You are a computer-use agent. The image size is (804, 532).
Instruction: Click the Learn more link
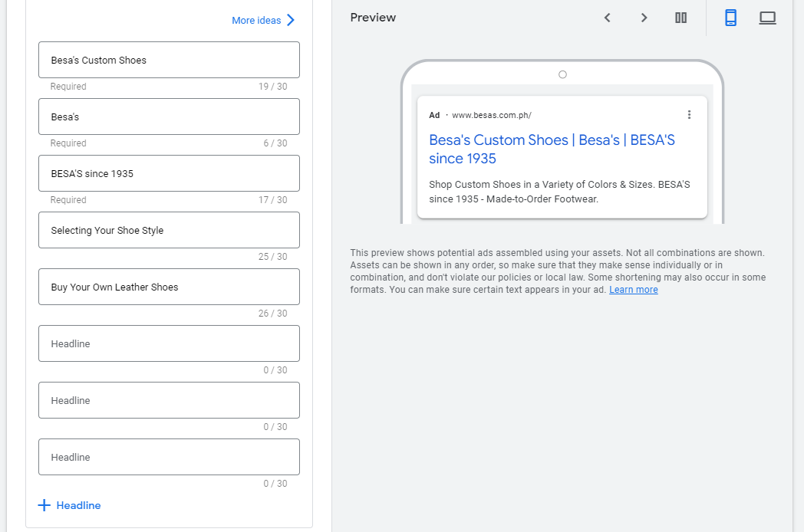[x=633, y=290]
